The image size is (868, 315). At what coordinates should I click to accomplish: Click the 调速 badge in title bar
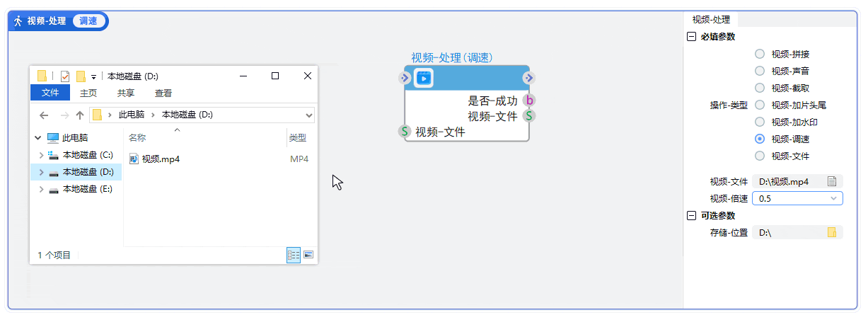pyautogui.click(x=88, y=21)
